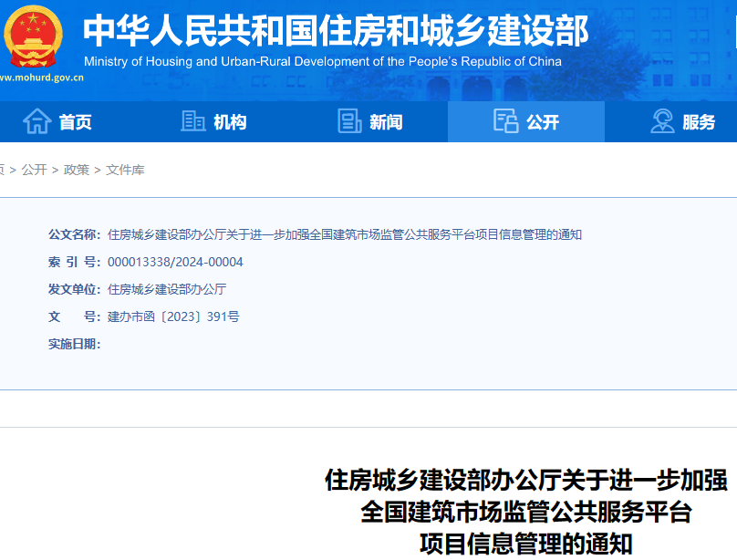Click the document icon beside 公开
737x560 pixels.
(505, 121)
